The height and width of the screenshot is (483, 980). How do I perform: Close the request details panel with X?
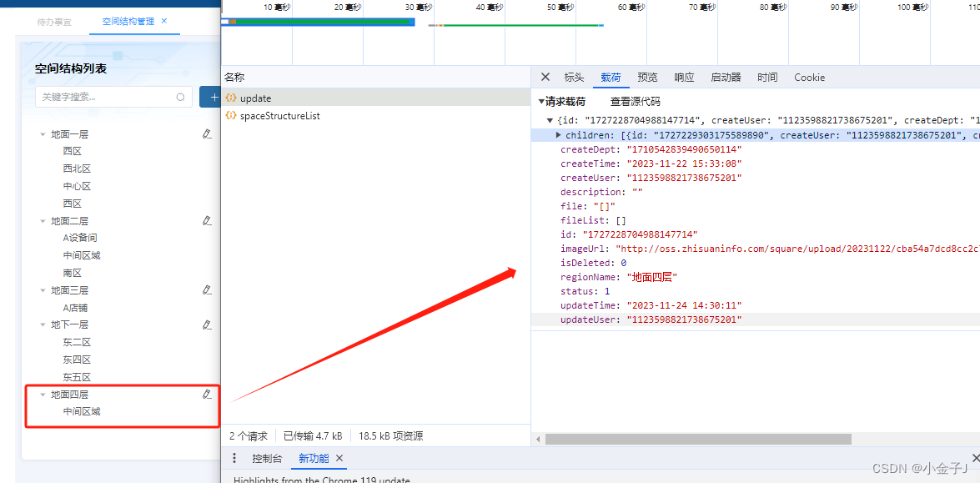(x=545, y=77)
